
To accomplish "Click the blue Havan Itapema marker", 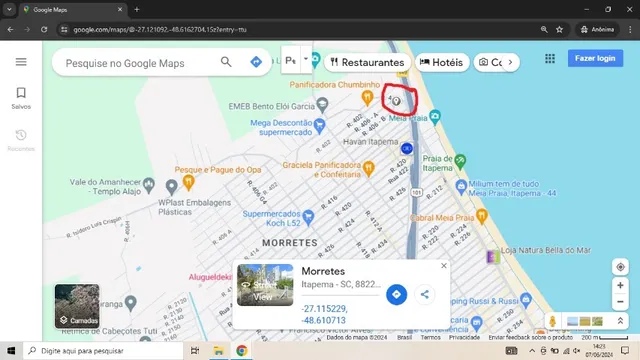I will (x=407, y=149).
